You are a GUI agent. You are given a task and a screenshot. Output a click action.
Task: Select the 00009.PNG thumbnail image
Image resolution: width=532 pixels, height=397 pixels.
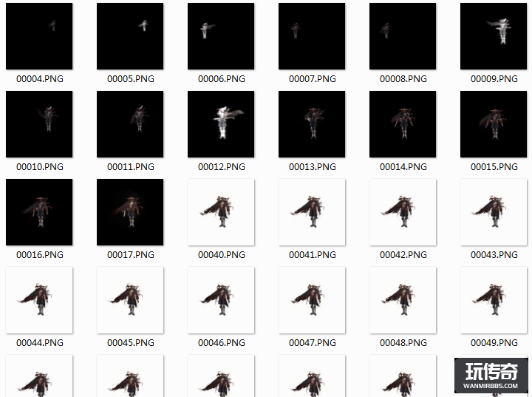point(494,36)
